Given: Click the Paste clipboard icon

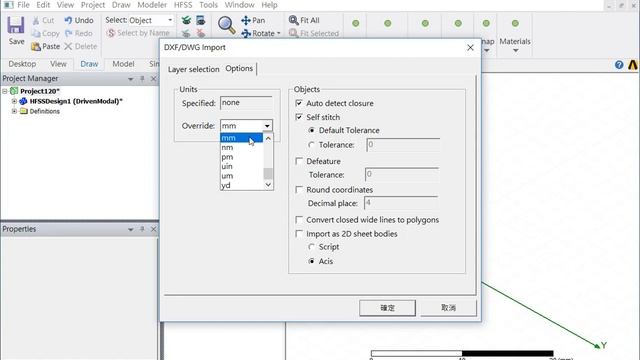Looking at the screenshot, I should [36, 47].
